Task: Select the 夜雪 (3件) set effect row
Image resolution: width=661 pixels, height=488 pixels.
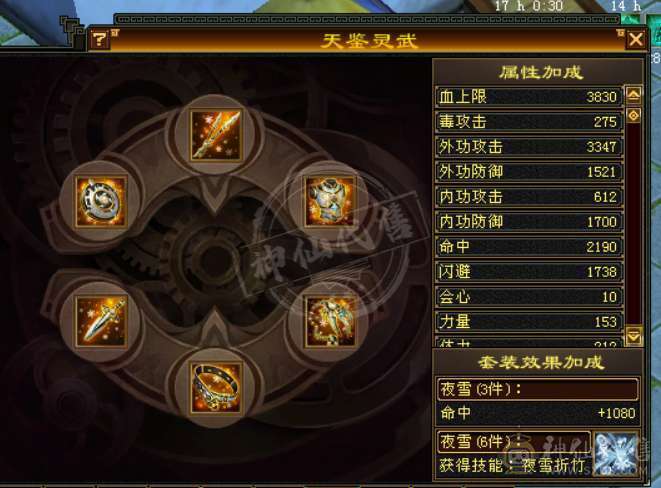Action: point(537,389)
